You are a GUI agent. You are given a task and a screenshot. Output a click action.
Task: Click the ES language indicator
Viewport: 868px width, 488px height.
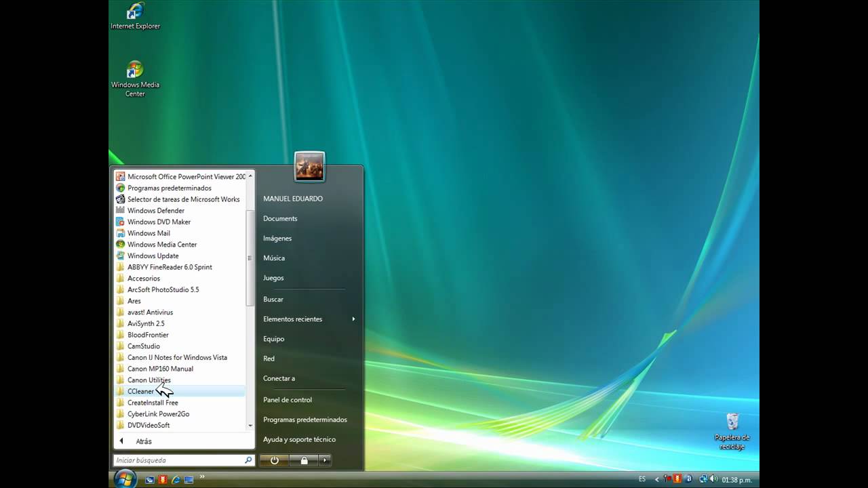tap(642, 479)
